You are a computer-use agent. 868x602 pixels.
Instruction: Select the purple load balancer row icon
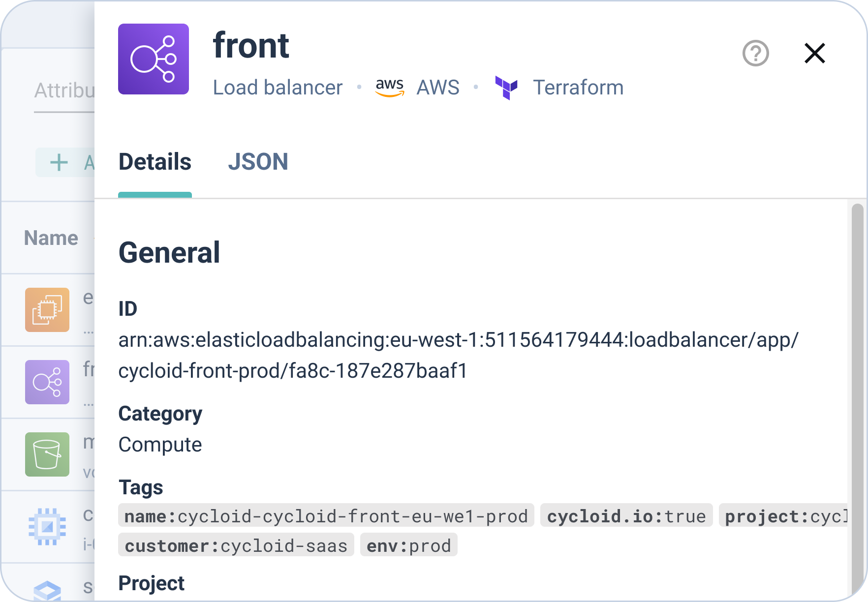click(47, 382)
